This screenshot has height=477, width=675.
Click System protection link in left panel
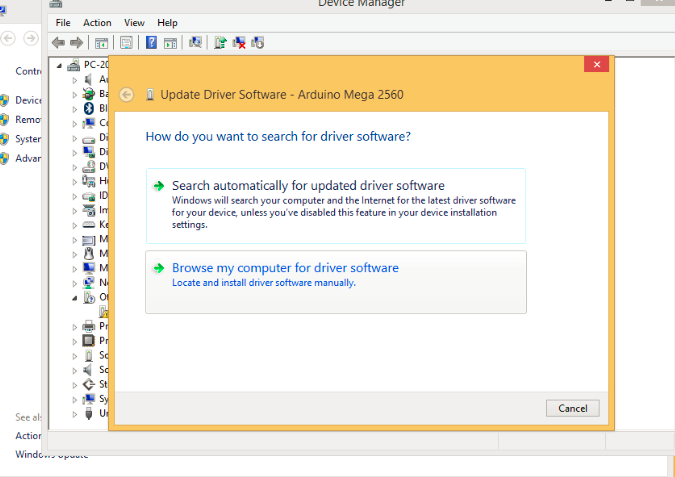coord(28,139)
